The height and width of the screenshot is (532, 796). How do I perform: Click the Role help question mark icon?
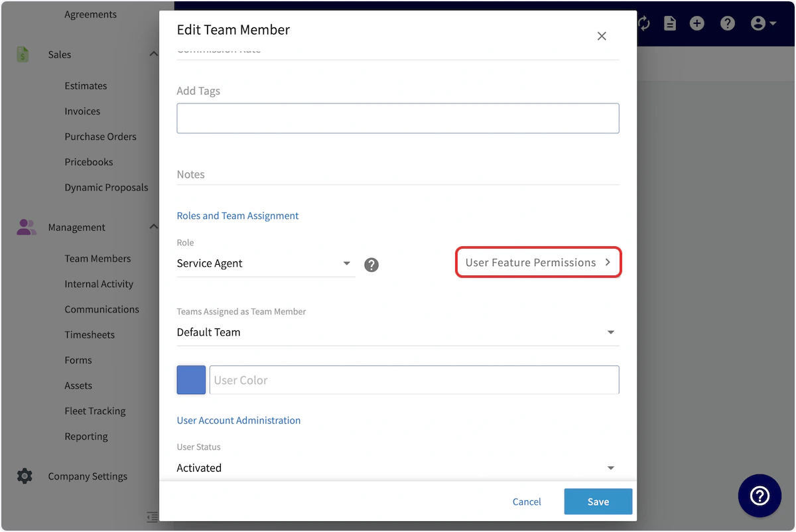coord(371,265)
